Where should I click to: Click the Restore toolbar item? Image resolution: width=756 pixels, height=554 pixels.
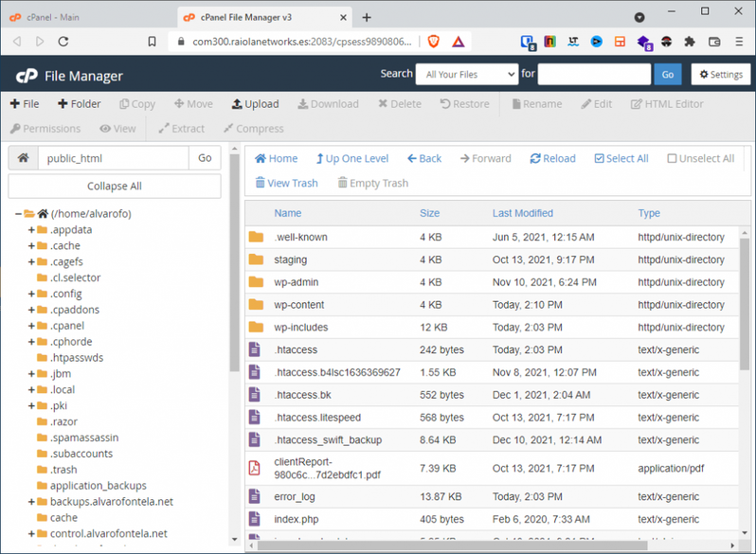click(x=465, y=103)
